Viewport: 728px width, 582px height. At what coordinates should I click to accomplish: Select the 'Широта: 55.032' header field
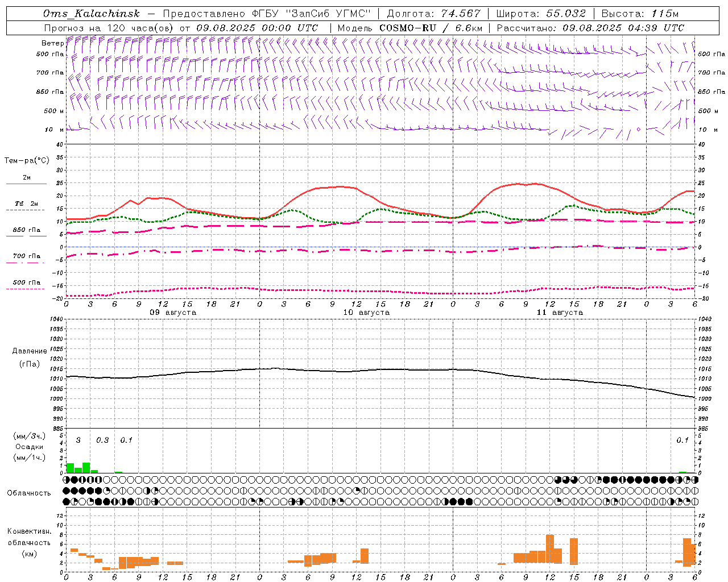pyautogui.click(x=541, y=14)
